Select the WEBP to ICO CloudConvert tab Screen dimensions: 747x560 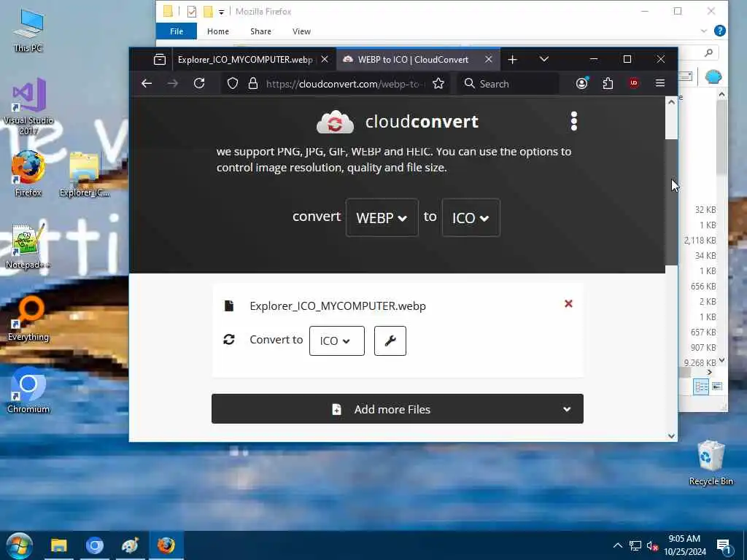413,60
